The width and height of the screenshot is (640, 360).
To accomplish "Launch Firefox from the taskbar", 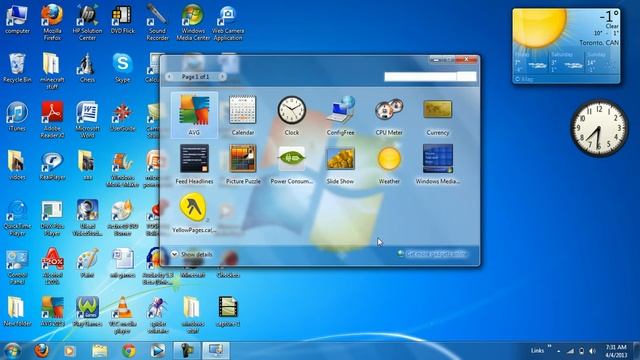I will click(x=41, y=351).
